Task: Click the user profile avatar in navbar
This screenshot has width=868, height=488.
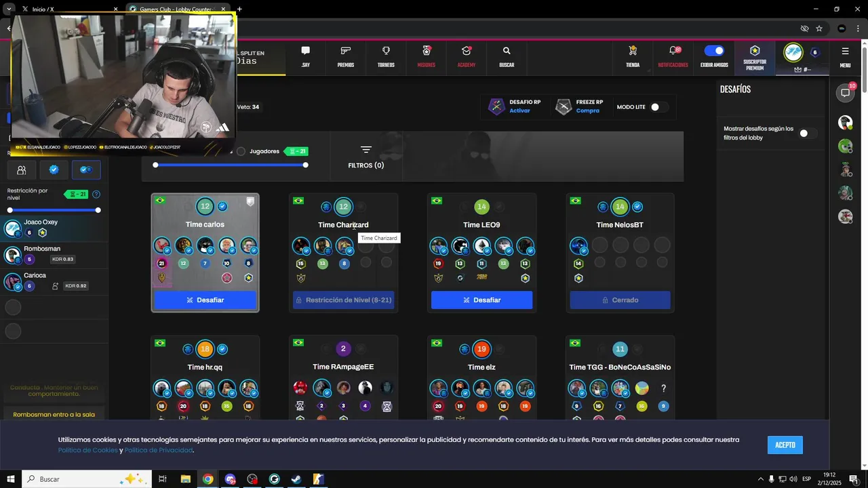Action: pos(793,52)
